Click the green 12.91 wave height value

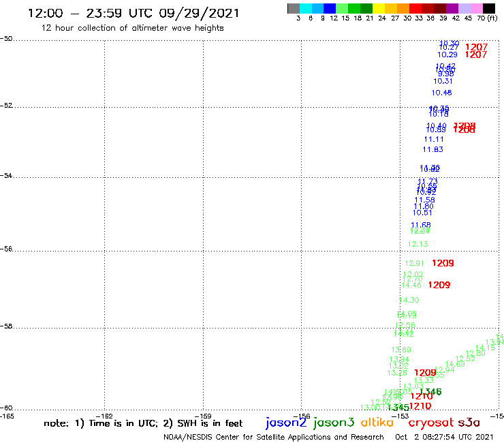click(x=414, y=264)
